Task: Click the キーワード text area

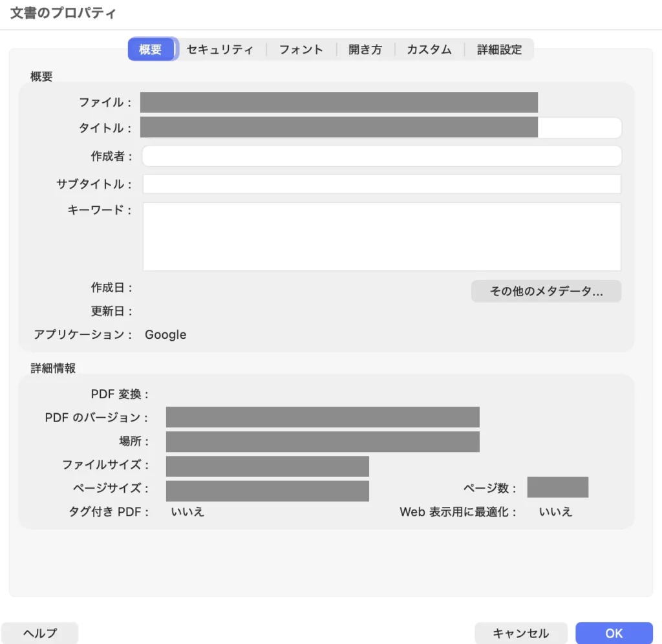Action: tap(381, 237)
